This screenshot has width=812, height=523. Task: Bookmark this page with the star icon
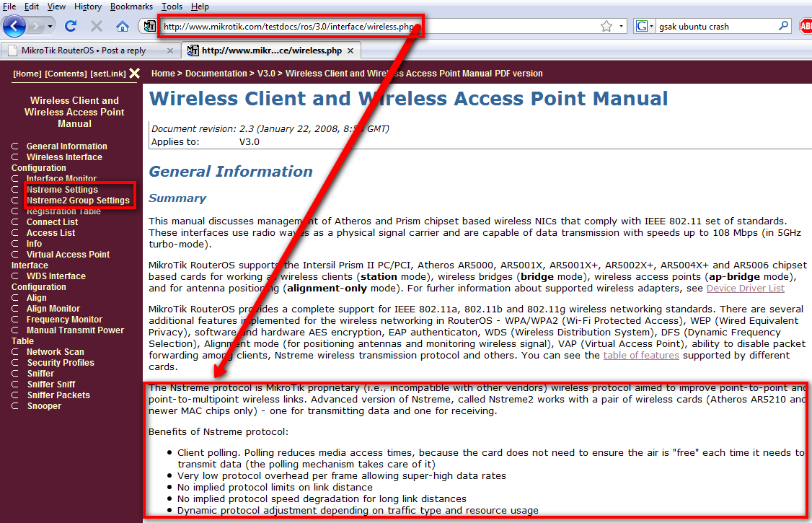(x=606, y=27)
